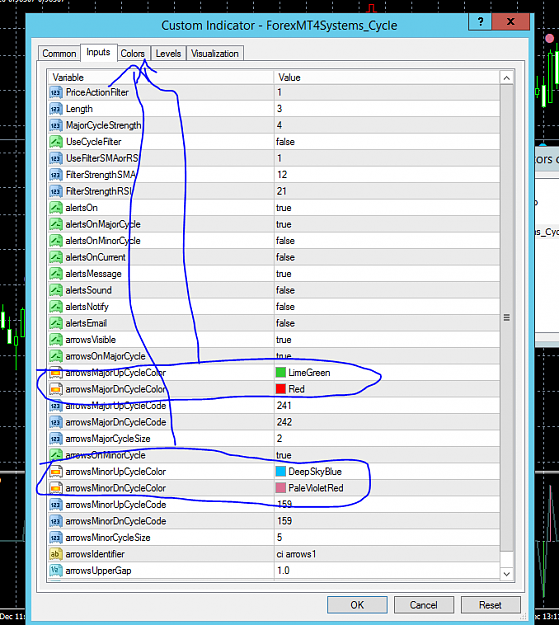The image size is (559, 625).
Task: Click the LimeGreen color swatch
Action: 281,373
